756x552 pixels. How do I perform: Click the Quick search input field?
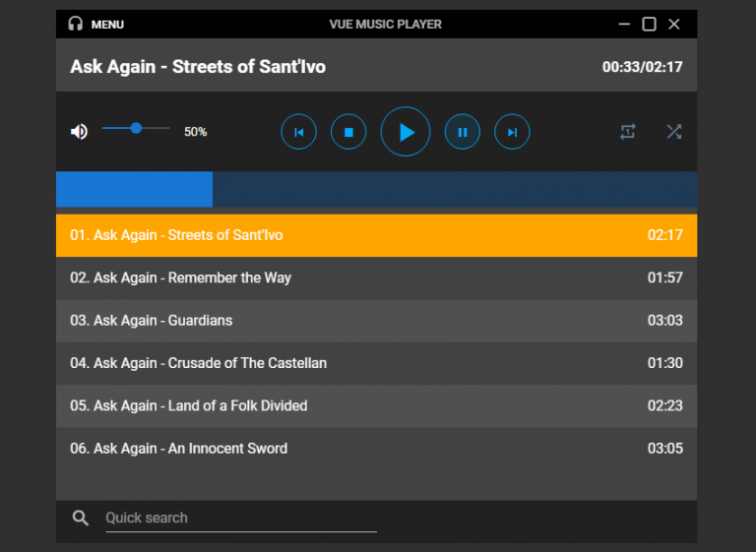coord(241,519)
